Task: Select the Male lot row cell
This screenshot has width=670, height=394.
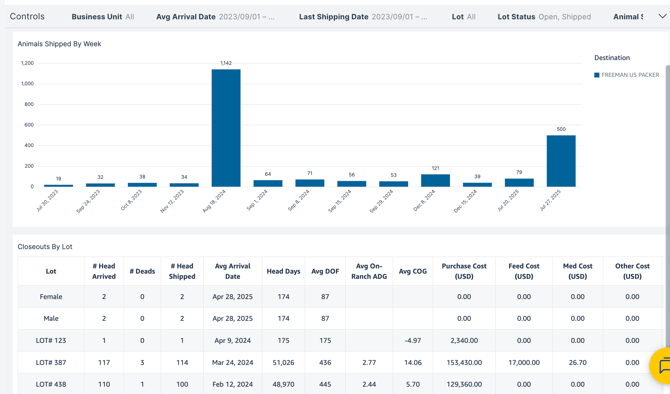Action: [x=51, y=318]
